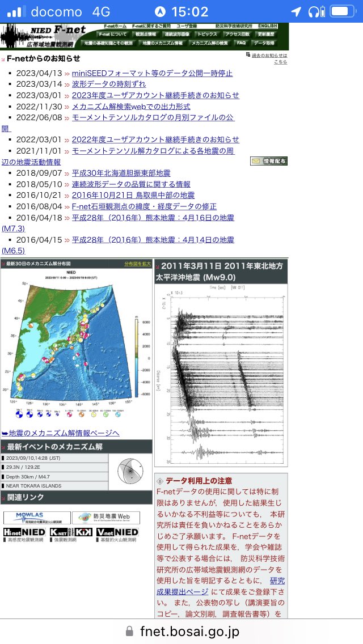This screenshot has height=644, width=363.
Task: Open the F-netについて menu button
Action: coord(113,35)
